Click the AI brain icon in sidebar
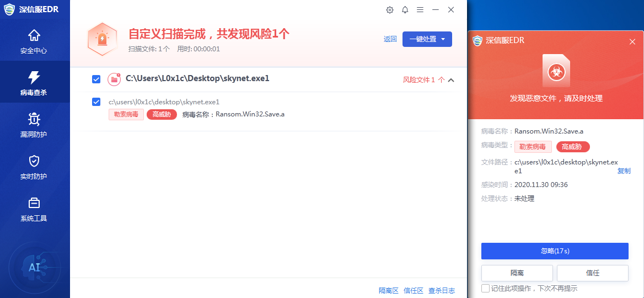Screen dimensions: 644x298 coord(34,268)
